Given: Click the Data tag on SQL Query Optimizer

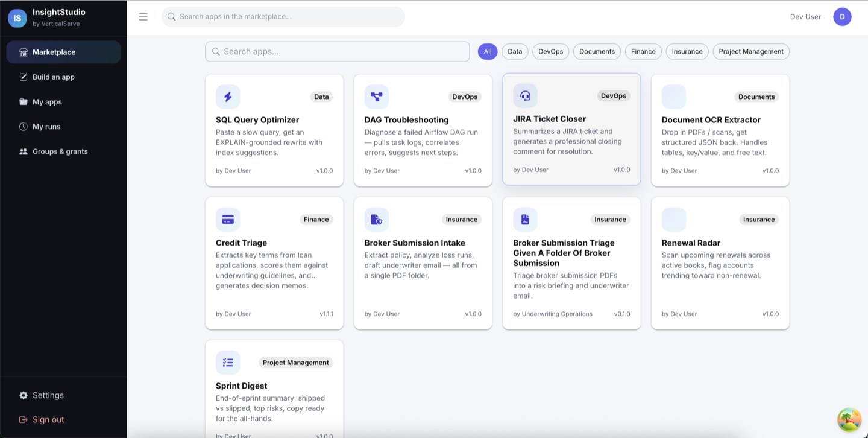Looking at the screenshot, I should pos(321,97).
